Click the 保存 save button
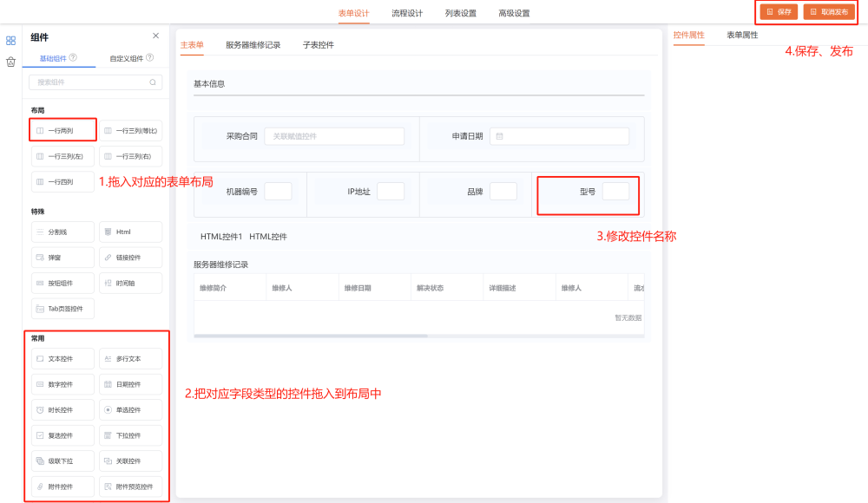The height and width of the screenshot is (503, 868). tap(779, 12)
